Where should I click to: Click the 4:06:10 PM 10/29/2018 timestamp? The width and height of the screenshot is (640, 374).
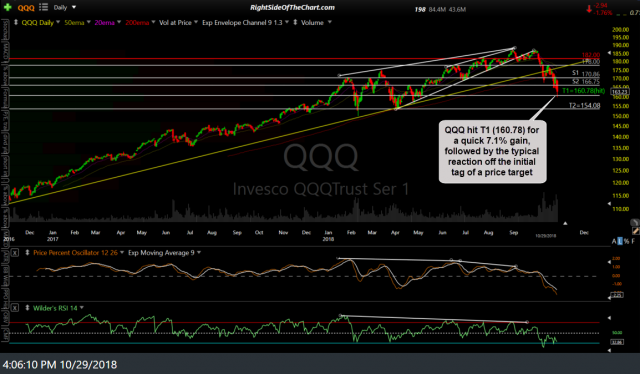[60, 365]
